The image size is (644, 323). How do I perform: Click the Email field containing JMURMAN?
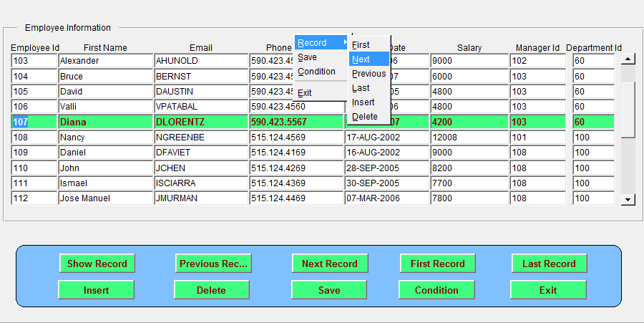pos(201,198)
